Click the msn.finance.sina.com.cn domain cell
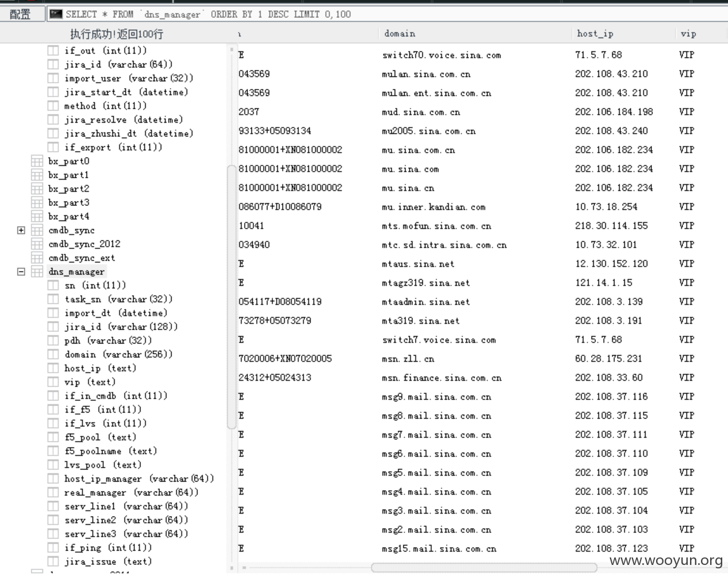Image resolution: width=728 pixels, height=577 pixels. (441, 378)
